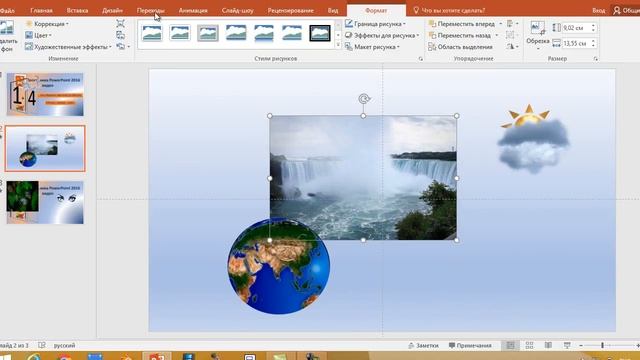Open the Переместить назад dropdown arrow
Viewport: 640px width, 360px height.
pyautogui.click(x=497, y=36)
